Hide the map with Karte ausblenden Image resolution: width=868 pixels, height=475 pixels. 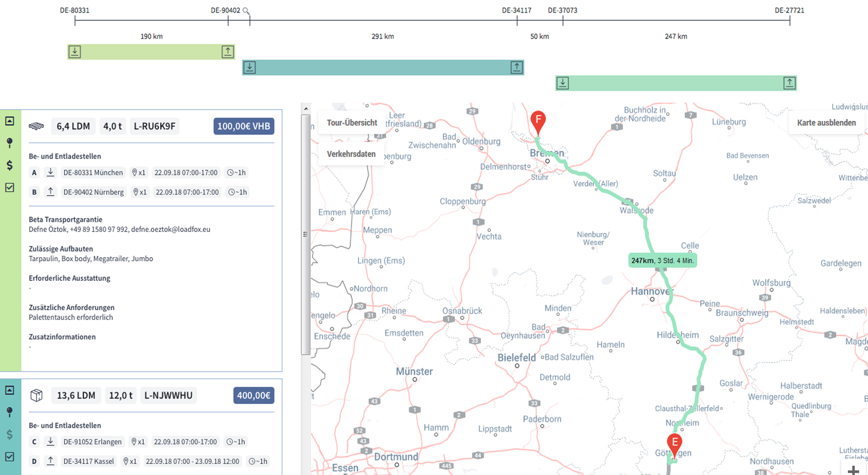(826, 123)
